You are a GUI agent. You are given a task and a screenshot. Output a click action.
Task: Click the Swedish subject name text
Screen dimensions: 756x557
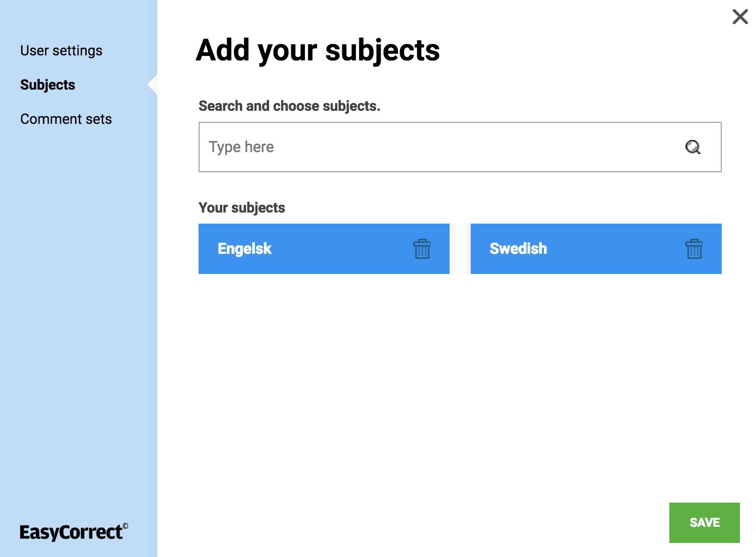pos(518,249)
